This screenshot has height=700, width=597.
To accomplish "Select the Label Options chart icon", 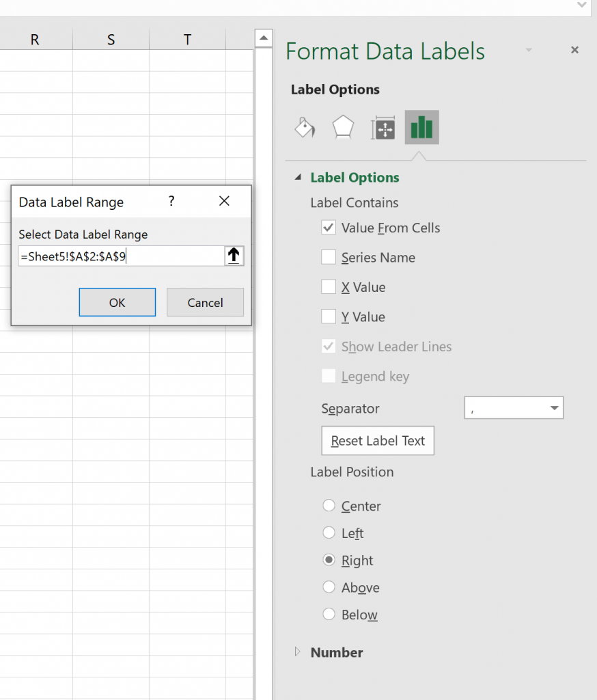I will (x=421, y=127).
